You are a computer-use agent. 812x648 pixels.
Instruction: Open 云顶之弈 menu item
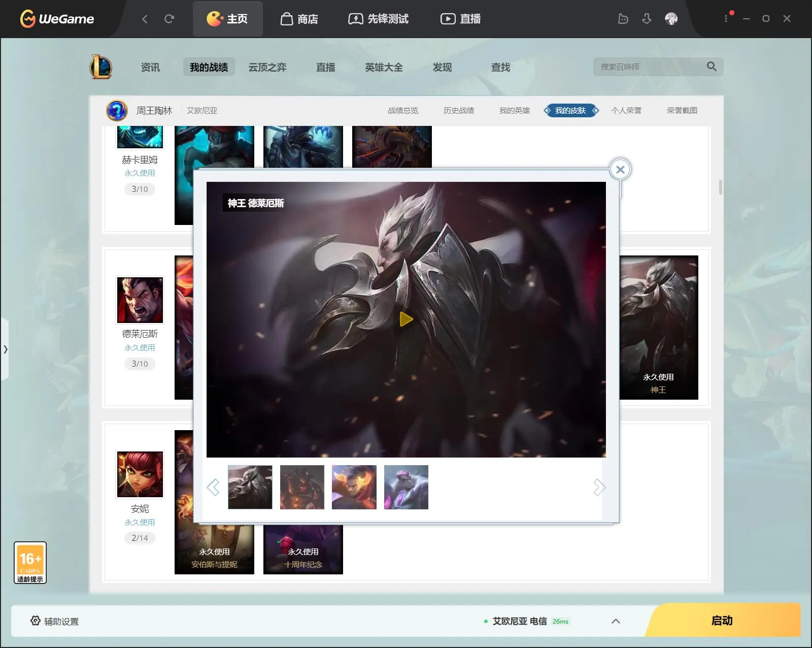point(267,67)
